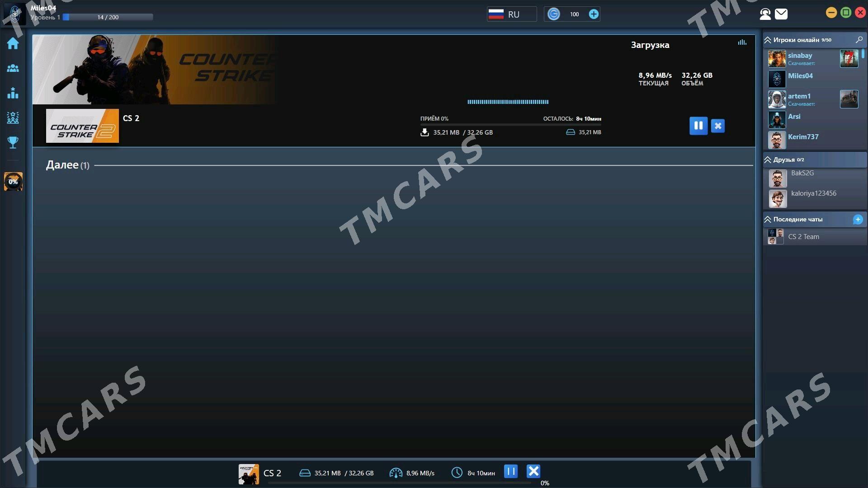Open the leaderboard podium sidebar icon
The width and height of the screenshot is (868, 488).
point(13,93)
